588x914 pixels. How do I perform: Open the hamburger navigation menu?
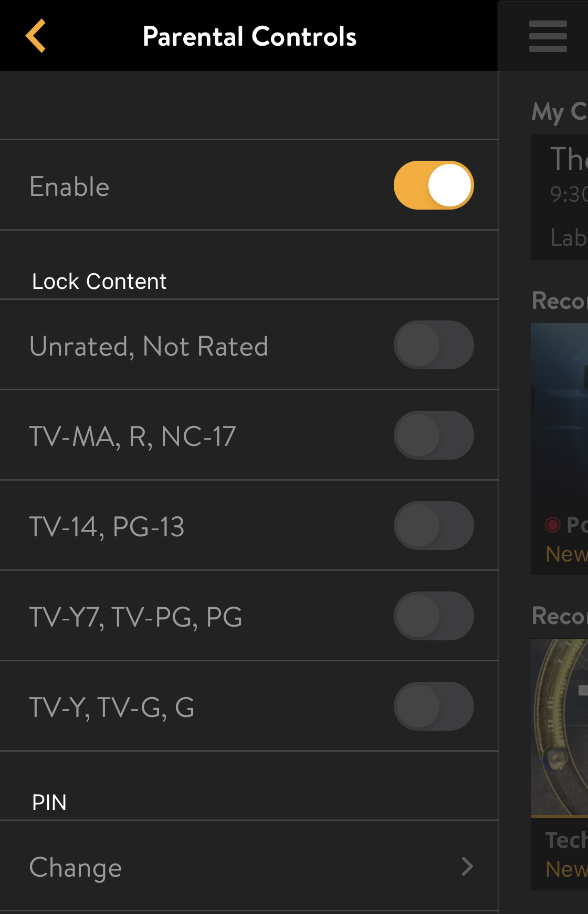point(548,36)
